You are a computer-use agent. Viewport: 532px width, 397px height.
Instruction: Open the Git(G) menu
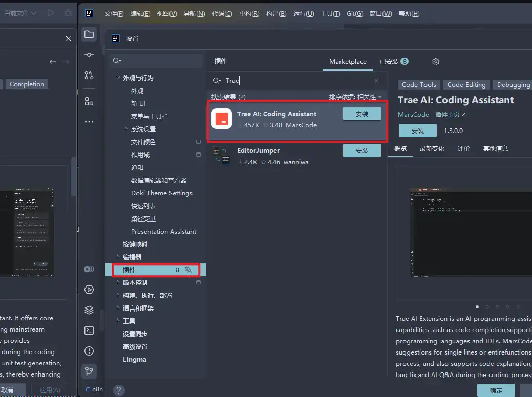[x=354, y=14]
